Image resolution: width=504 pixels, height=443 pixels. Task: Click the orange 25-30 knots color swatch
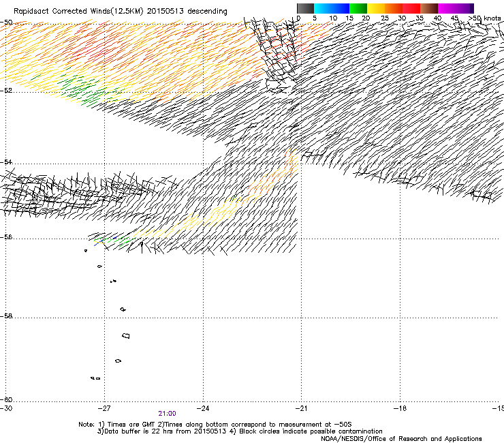click(x=394, y=8)
